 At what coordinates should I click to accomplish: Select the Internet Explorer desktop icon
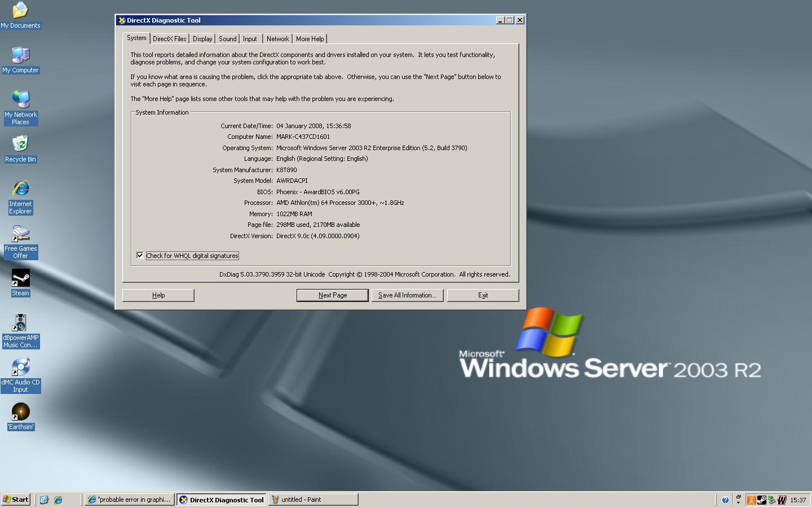pyautogui.click(x=20, y=197)
